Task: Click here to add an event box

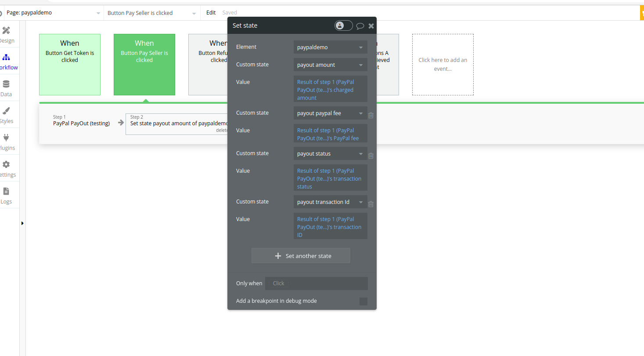Action: (443, 65)
